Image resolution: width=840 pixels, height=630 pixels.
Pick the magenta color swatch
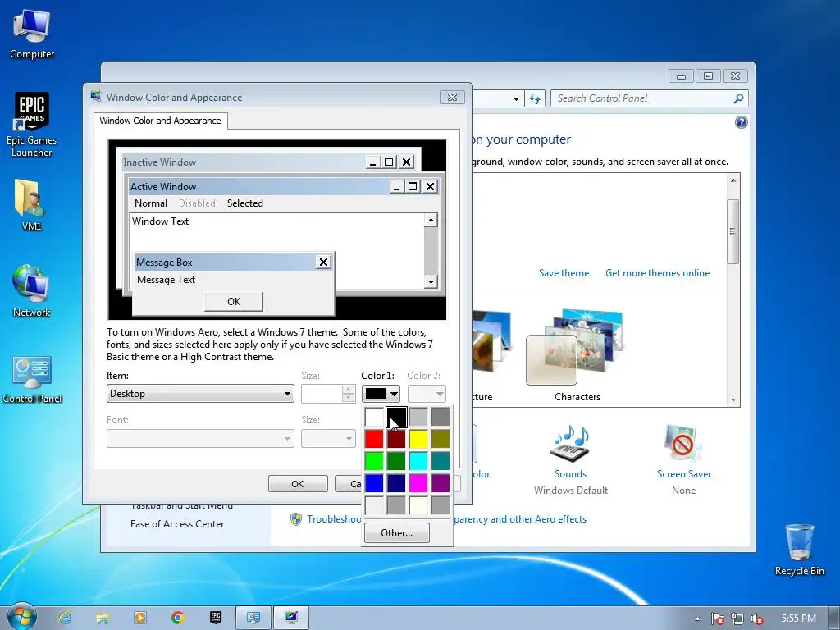pyautogui.click(x=418, y=483)
